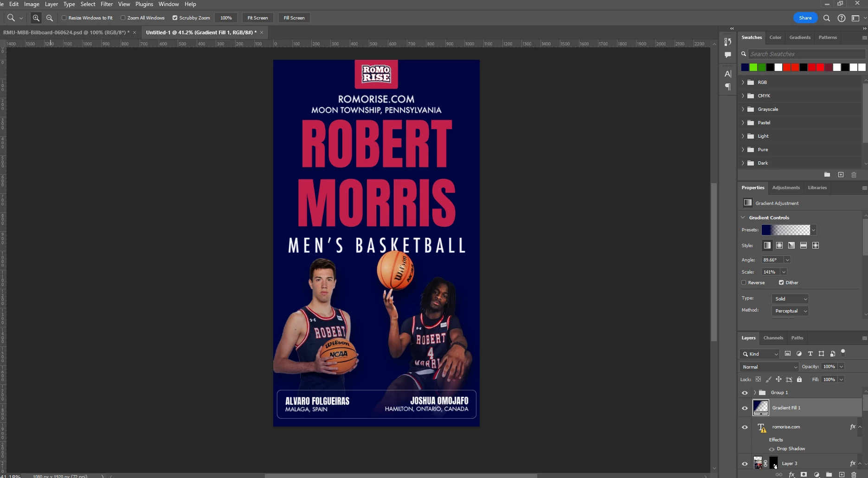868x478 pixels.
Task: Lock transparent pixels
Action: (758, 379)
